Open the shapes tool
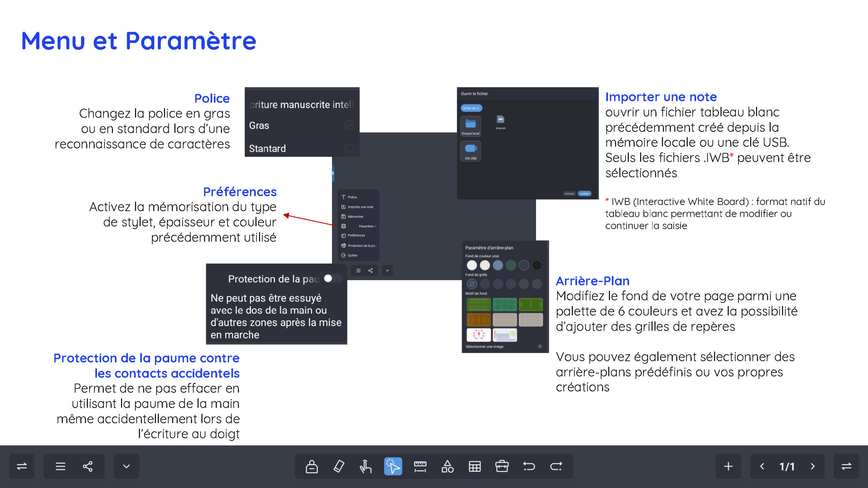The height and width of the screenshot is (488, 868). point(448,466)
